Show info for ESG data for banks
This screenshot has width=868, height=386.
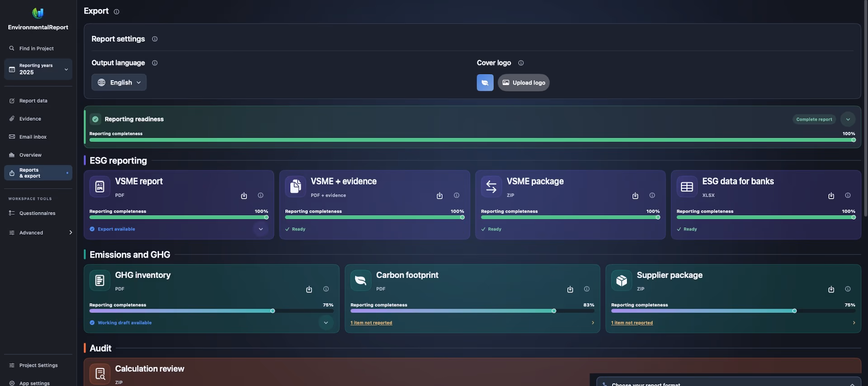click(848, 196)
